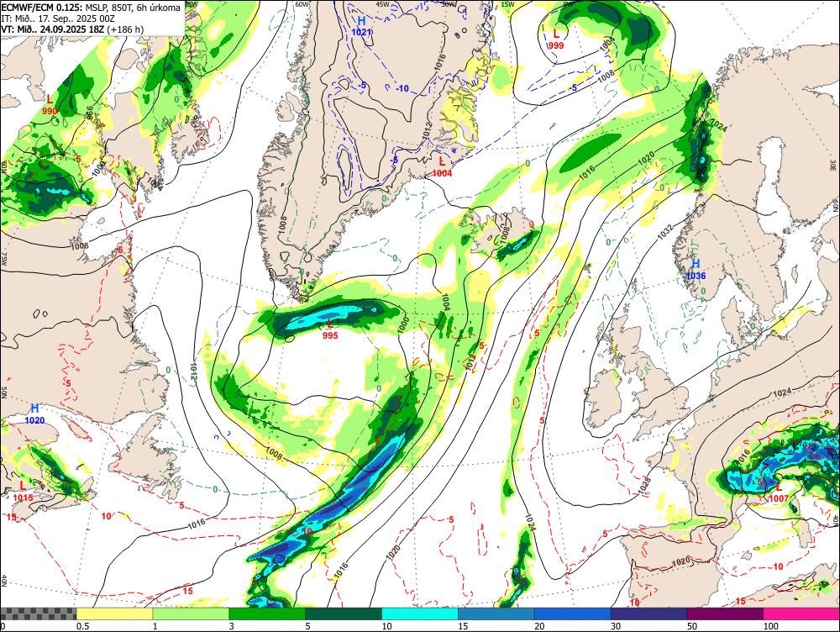Screen dimensions: 840x632
Task: Click the '60W' longitude label
Action: coord(302,3)
